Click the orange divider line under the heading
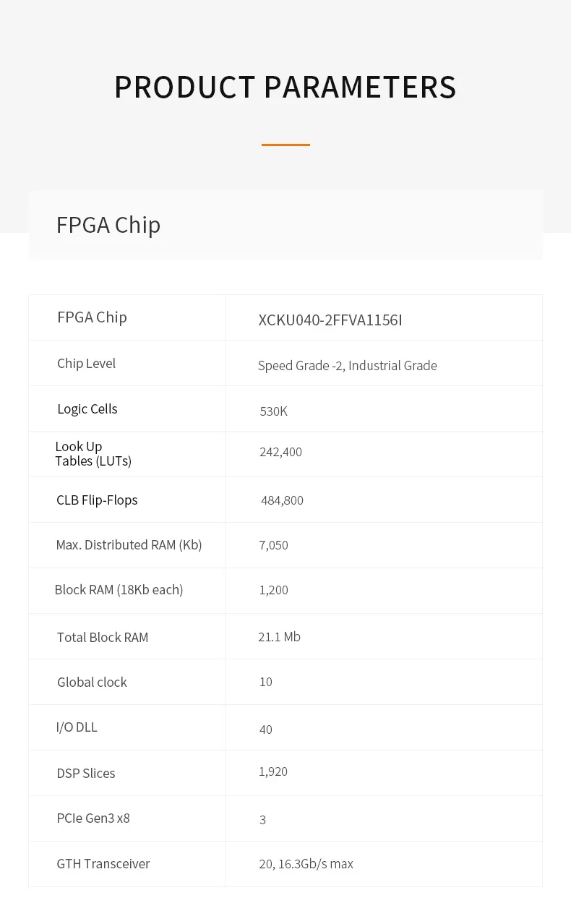 click(285, 145)
